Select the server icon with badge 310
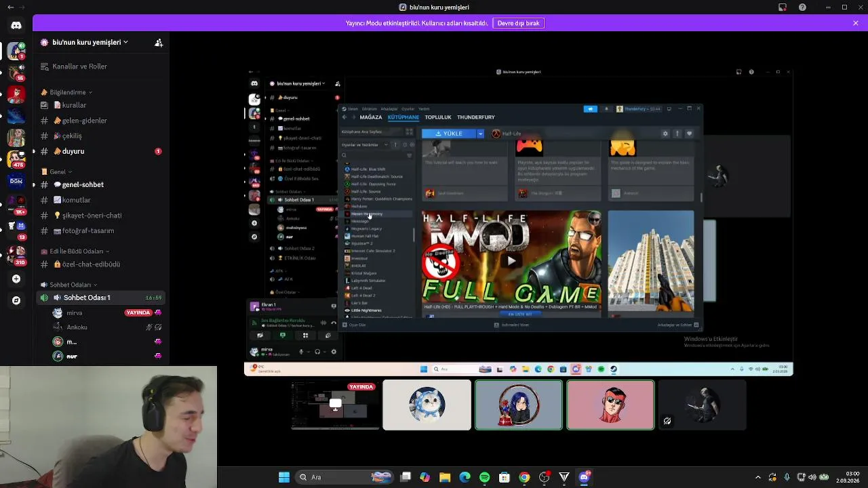Image resolution: width=868 pixels, height=488 pixels. point(16,254)
